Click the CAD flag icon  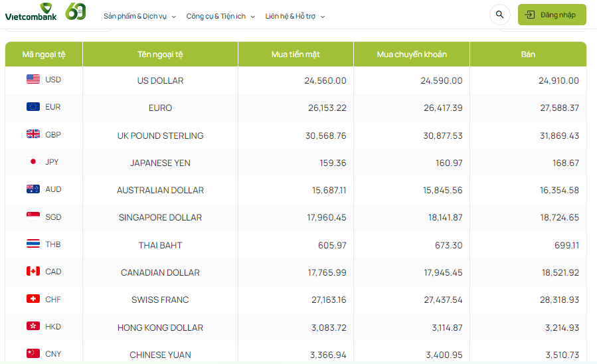[x=33, y=271]
